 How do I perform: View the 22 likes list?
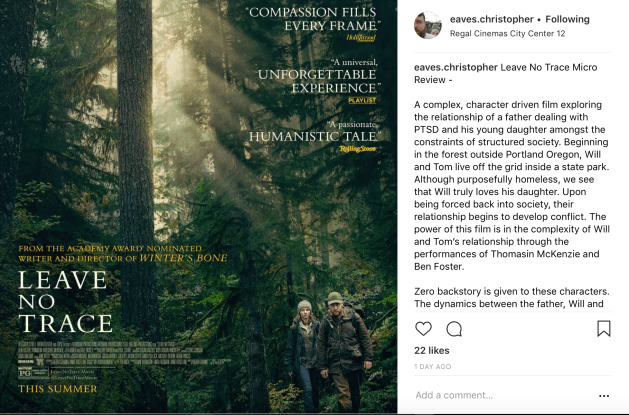pos(433,350)
